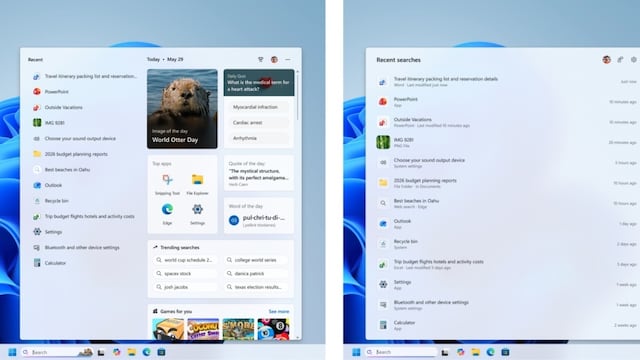Image resolution: width=640 pixels, height=360 pixels.
Task: Search trending topic danica patrick
Action: [x=256, y=273]
